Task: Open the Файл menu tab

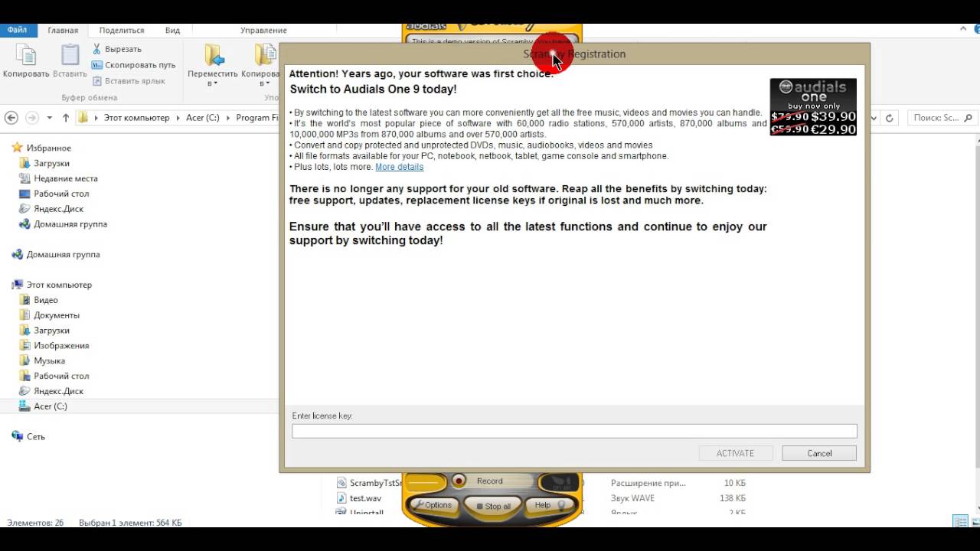Action: (x=17, y=30)
